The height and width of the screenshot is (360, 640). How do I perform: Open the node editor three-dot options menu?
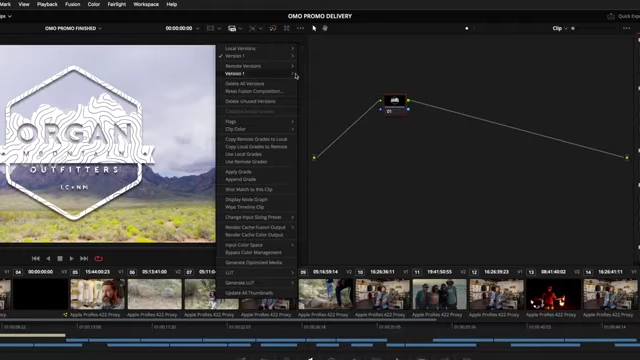(627, 29)
